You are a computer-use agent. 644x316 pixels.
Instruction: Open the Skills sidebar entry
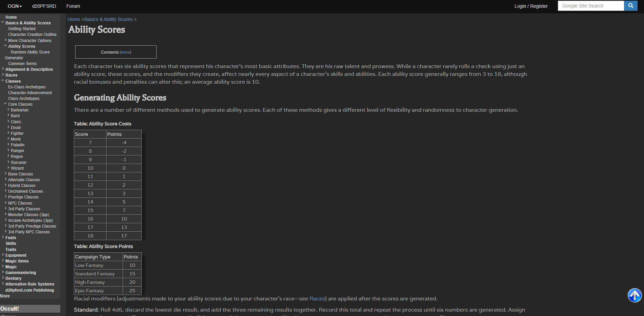click(x=11, y=244)
